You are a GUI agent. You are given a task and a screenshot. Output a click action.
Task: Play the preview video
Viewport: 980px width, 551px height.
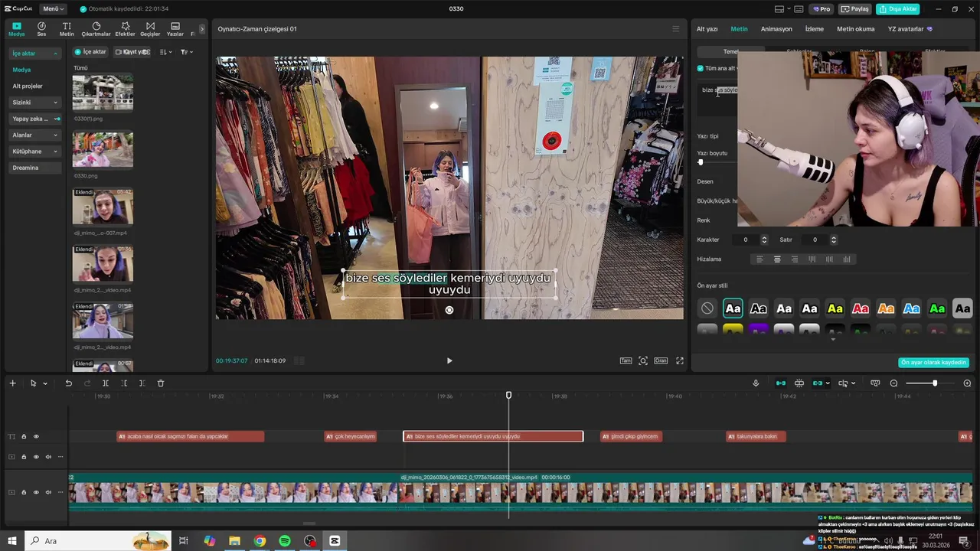tap(449, 360)
